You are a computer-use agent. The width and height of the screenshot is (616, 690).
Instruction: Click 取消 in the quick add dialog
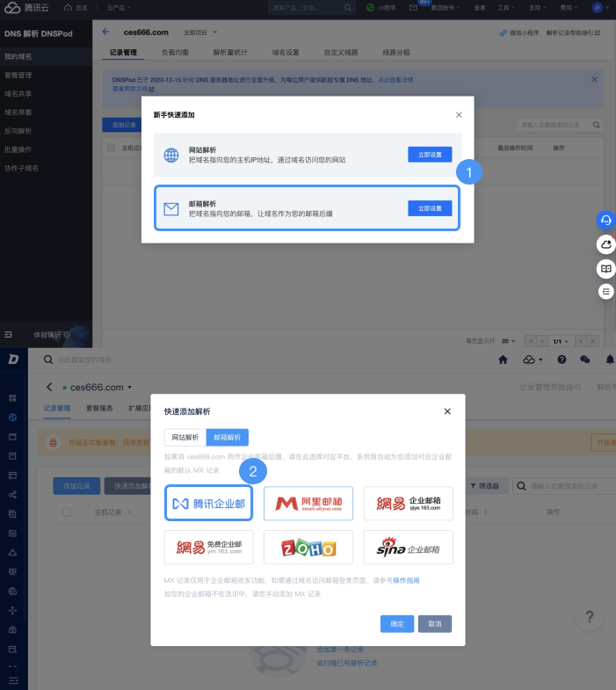[435, 623]
